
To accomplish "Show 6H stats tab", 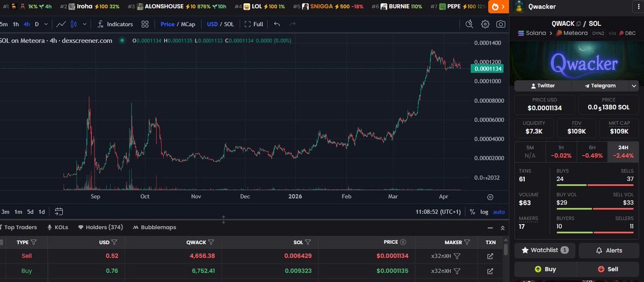I will click(592, 152).
